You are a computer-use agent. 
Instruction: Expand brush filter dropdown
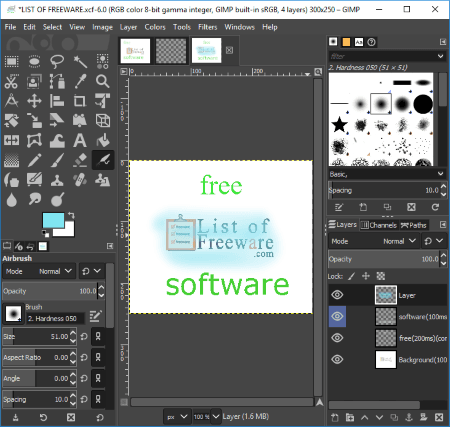440,56
